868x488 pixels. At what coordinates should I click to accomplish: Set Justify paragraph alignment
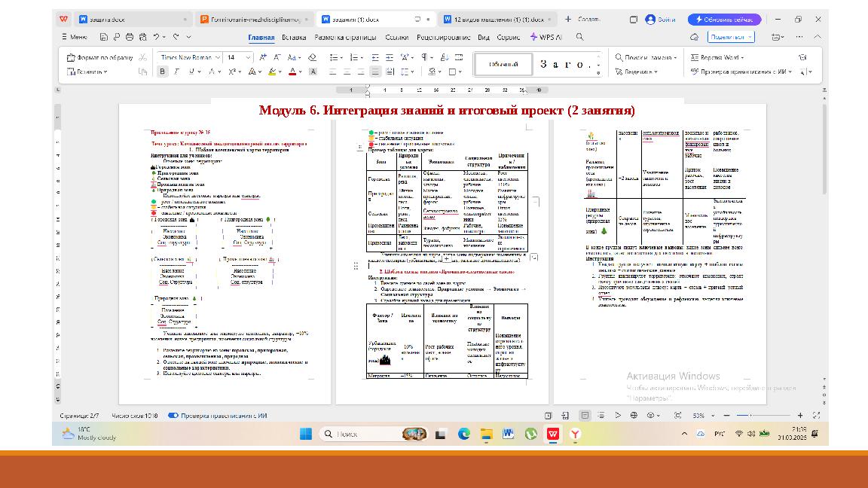[x=375, y=72]
